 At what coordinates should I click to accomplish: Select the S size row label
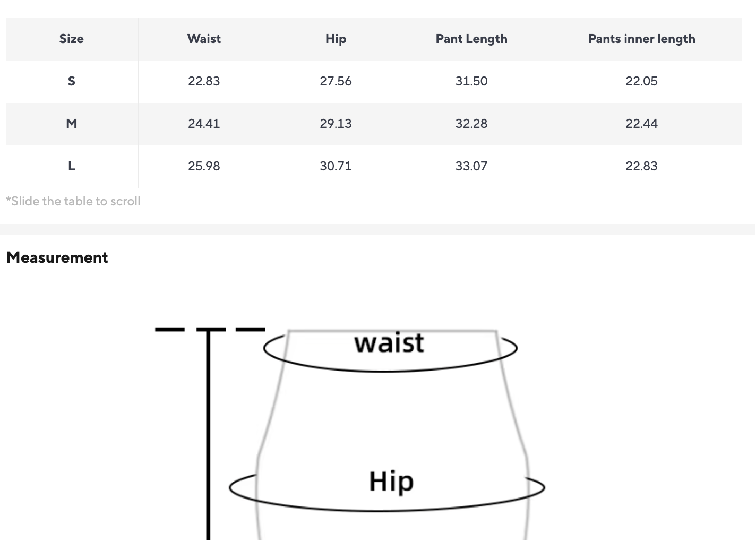71,81
